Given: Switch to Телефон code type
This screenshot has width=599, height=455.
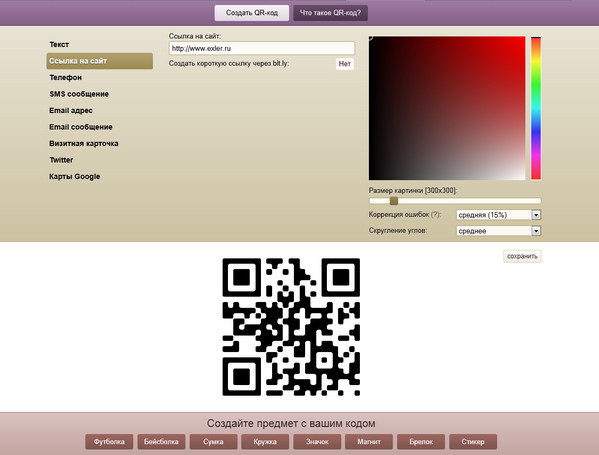Looking at the screenshot, I should (x=65, y=78).
